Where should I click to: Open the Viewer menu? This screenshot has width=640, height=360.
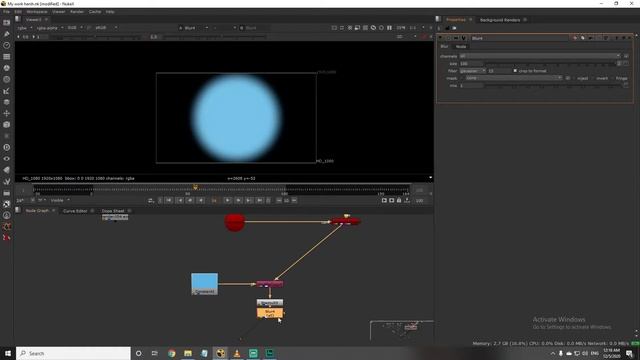[59, 12]
